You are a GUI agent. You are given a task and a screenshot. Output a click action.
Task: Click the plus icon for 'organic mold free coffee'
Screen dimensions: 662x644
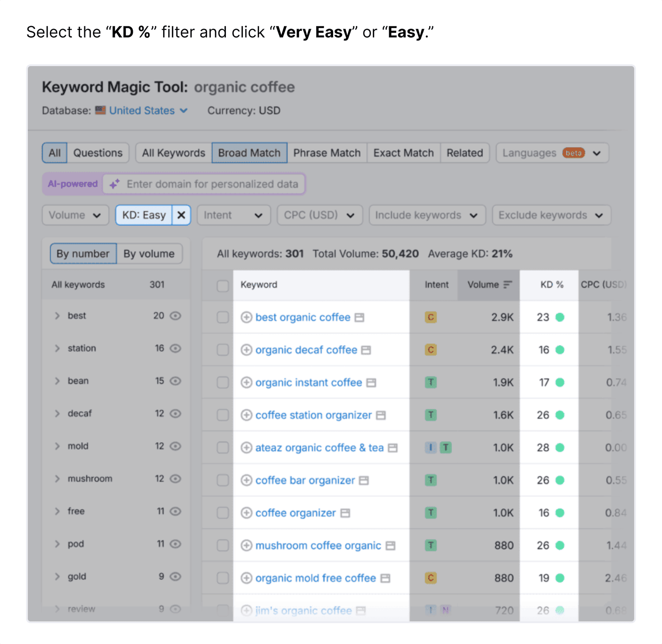(x=246, y=578)
